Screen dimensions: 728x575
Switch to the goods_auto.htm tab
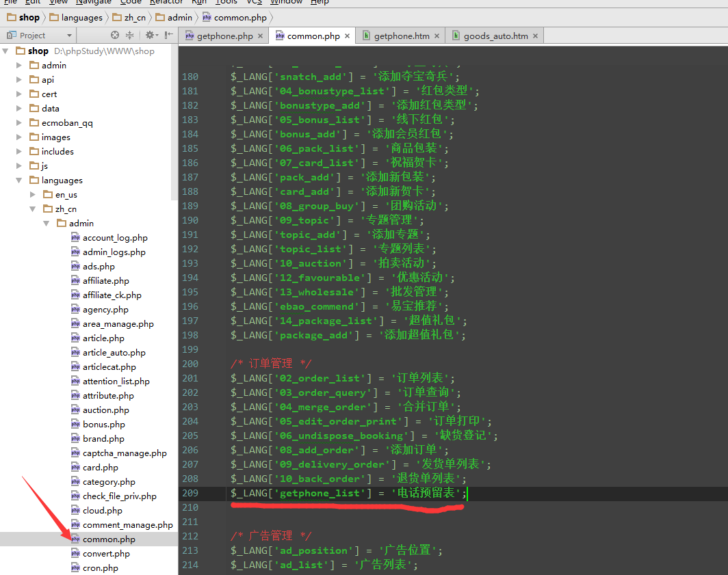[x=496, y=36]
